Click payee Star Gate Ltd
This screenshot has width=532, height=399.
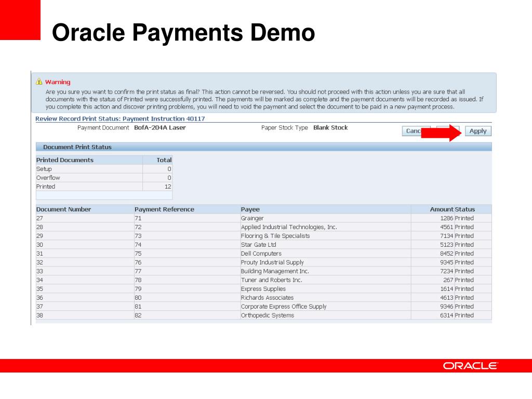259,245
